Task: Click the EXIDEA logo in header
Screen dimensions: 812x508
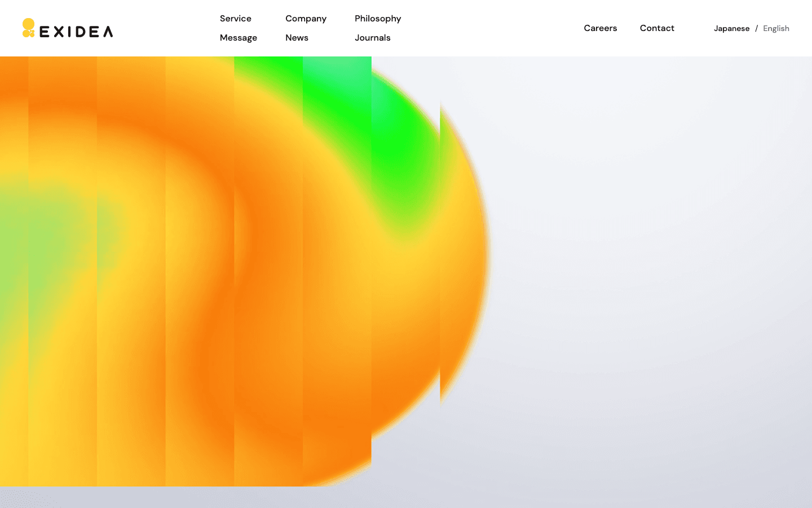Action: point(68,28)
